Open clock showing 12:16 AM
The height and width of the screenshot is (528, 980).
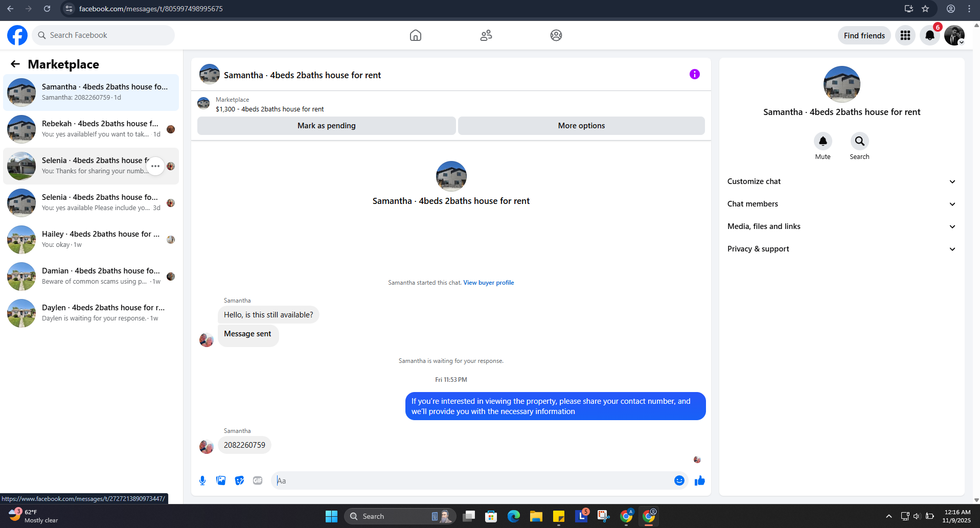(957, 516)
